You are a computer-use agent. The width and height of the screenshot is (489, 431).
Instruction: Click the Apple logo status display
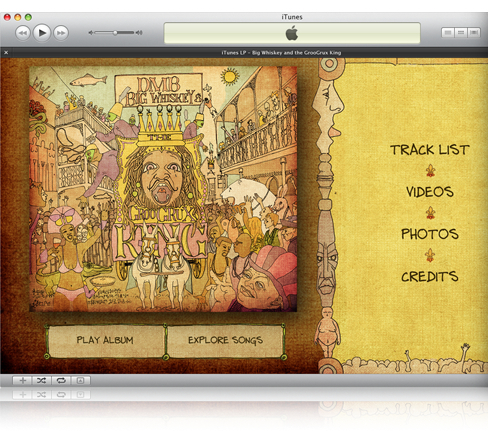tap(292, 33)
